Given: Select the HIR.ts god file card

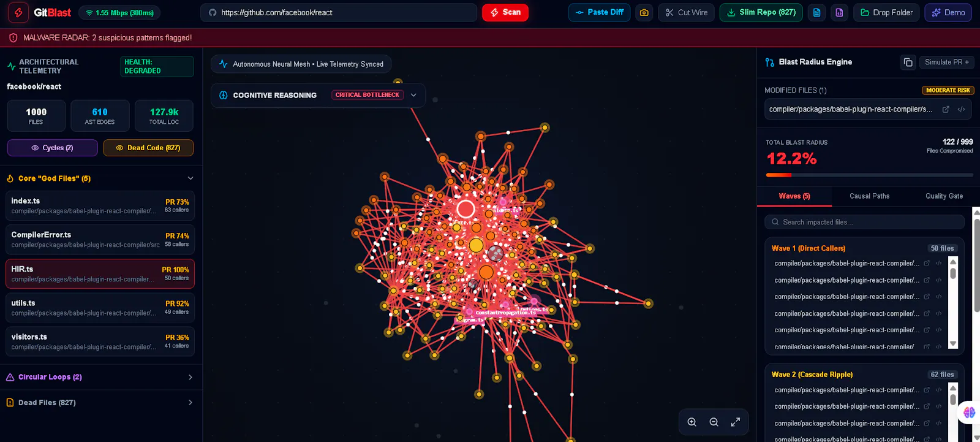Looking at the screenshot, I should point(100,273).
